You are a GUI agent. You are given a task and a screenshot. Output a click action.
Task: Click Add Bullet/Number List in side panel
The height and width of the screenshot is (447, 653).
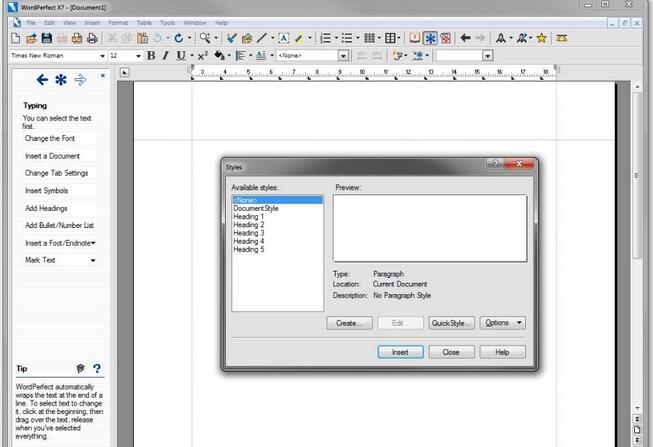(60, 225)
